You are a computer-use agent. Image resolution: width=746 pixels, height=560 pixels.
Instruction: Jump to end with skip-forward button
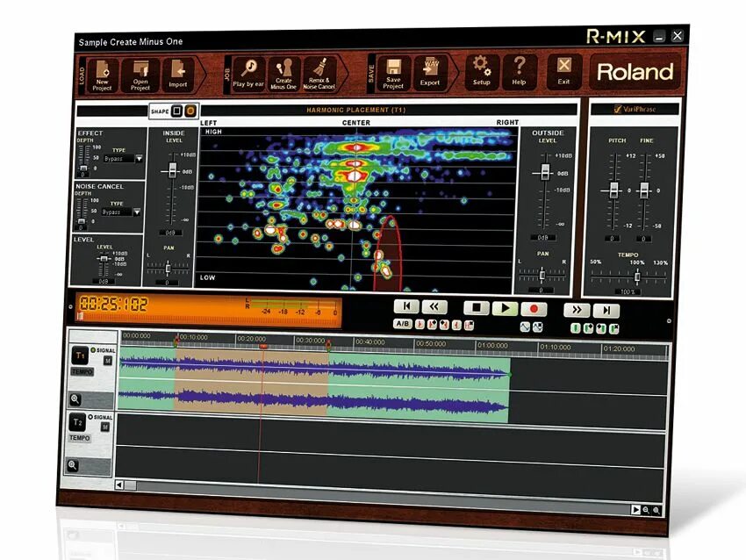click(x=606, y=311)
